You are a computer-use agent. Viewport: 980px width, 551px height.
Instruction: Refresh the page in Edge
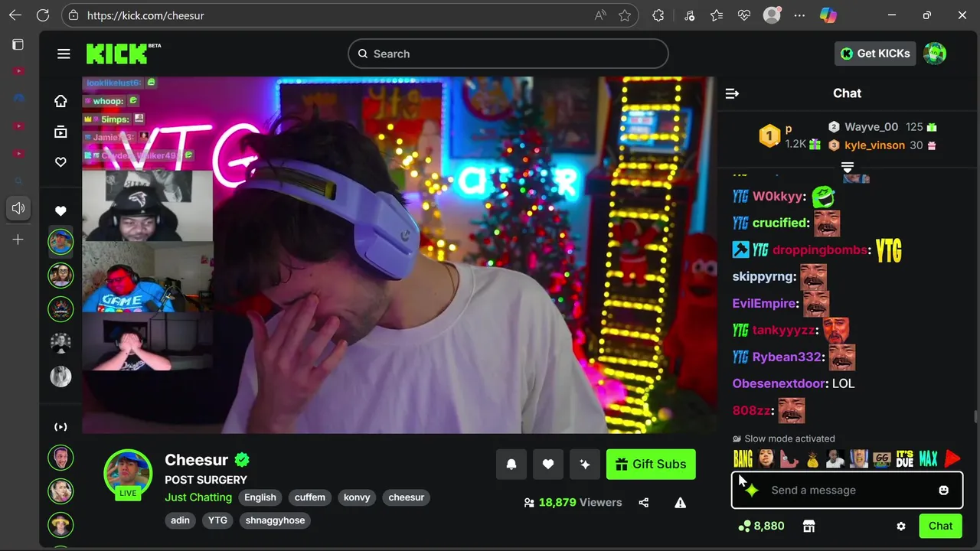tap(43, 15)
